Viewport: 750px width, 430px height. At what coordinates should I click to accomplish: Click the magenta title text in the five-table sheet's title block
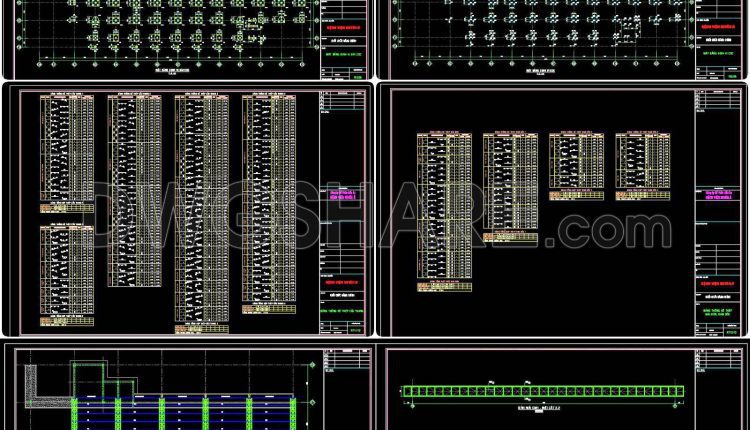tap(342, 195)
